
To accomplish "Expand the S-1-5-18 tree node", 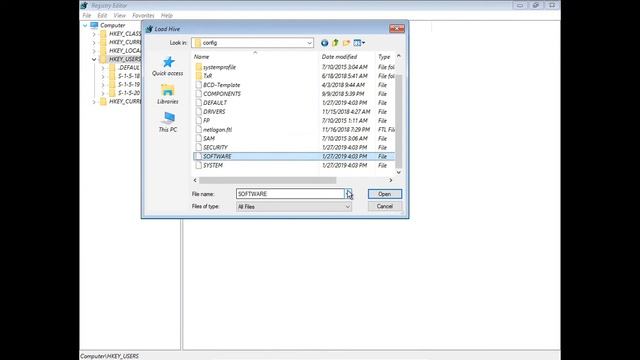I will pyautogui.click(x=103, y=76).
